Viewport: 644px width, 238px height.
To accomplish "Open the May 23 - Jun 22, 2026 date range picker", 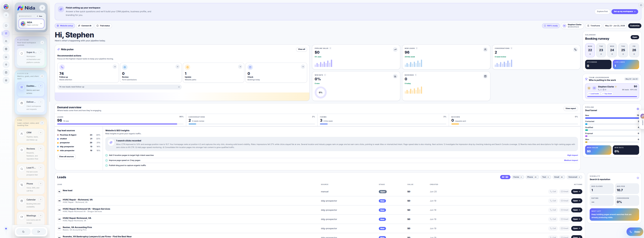I will pos(615,26).
